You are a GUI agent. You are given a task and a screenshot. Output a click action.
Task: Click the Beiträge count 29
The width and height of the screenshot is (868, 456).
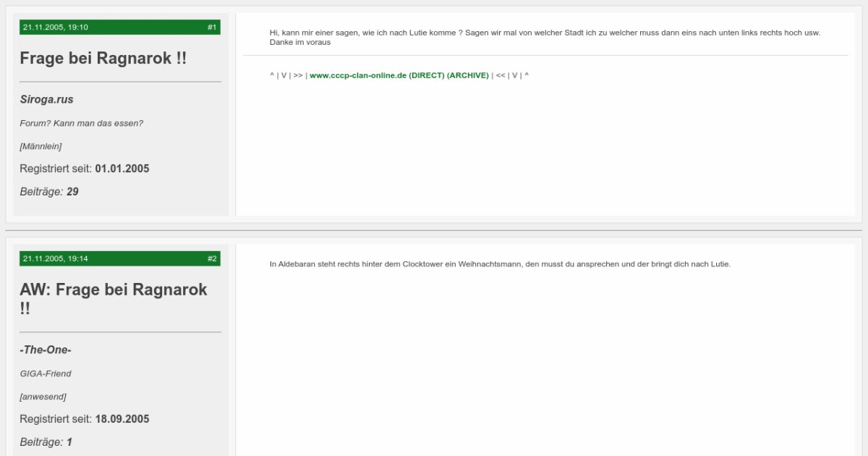click(x=72, y=192)
